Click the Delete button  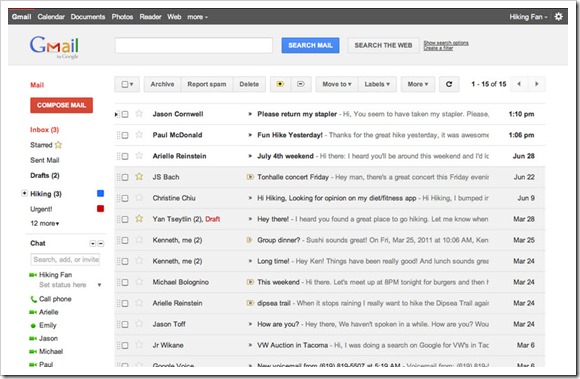[249, 84]
